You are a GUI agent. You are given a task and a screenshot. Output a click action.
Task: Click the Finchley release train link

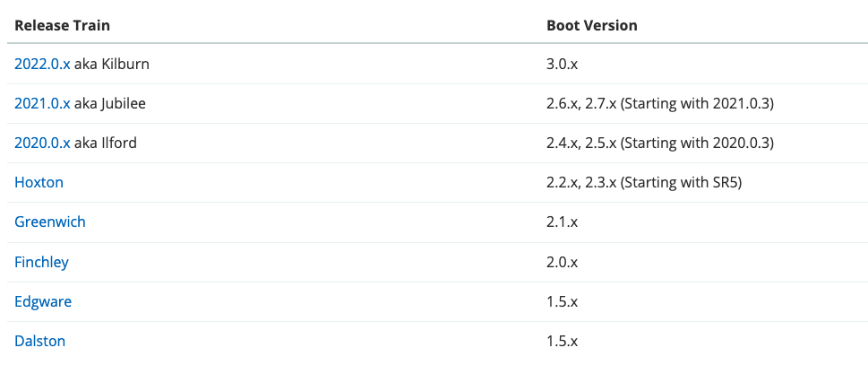click(41, 262)
